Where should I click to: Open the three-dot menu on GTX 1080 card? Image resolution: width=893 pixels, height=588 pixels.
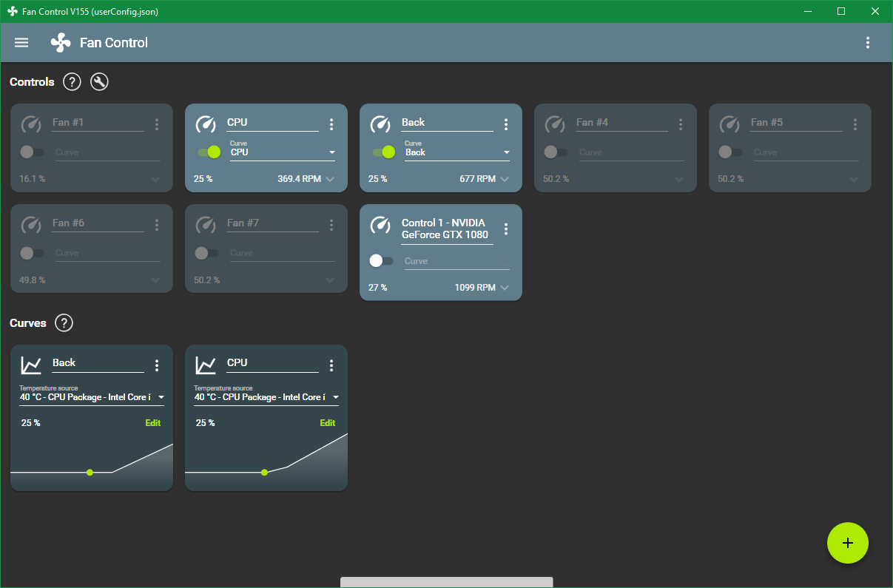click(x=506, y=229)
